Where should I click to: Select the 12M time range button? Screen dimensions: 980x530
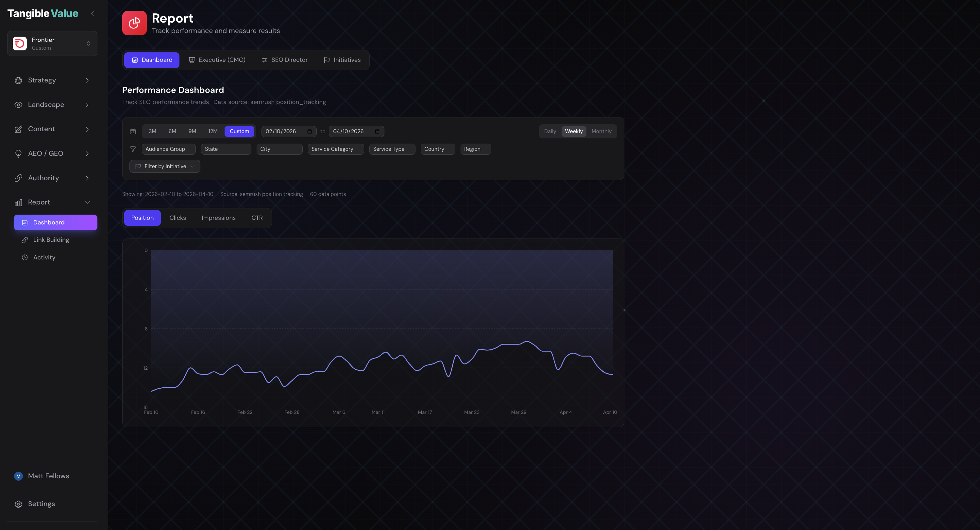click(212, 132)
